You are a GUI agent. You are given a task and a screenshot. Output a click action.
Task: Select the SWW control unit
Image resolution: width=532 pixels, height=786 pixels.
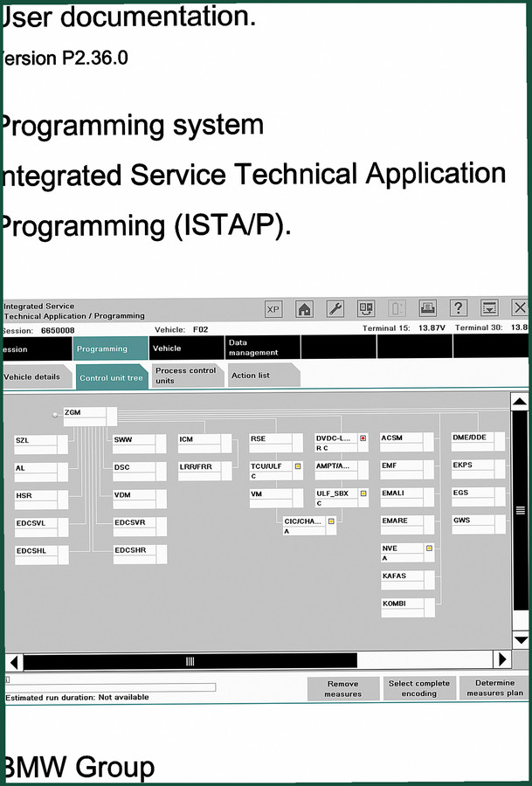pos(140,445)
